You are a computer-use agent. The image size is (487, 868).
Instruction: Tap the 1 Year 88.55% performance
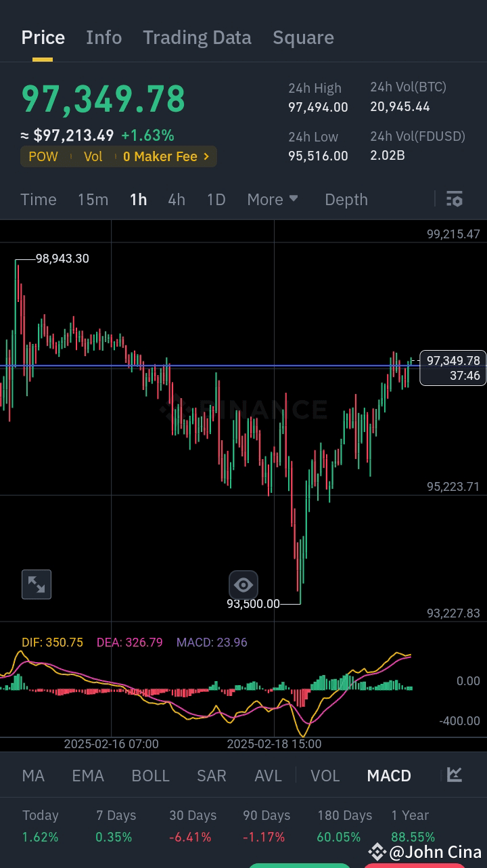click(413, 826)
